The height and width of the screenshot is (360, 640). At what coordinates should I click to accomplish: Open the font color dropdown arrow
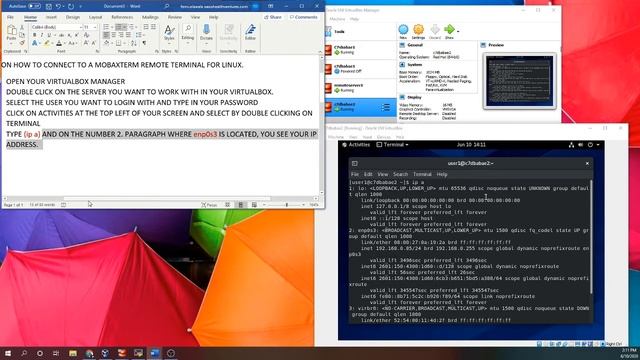[x=65, y=43]
